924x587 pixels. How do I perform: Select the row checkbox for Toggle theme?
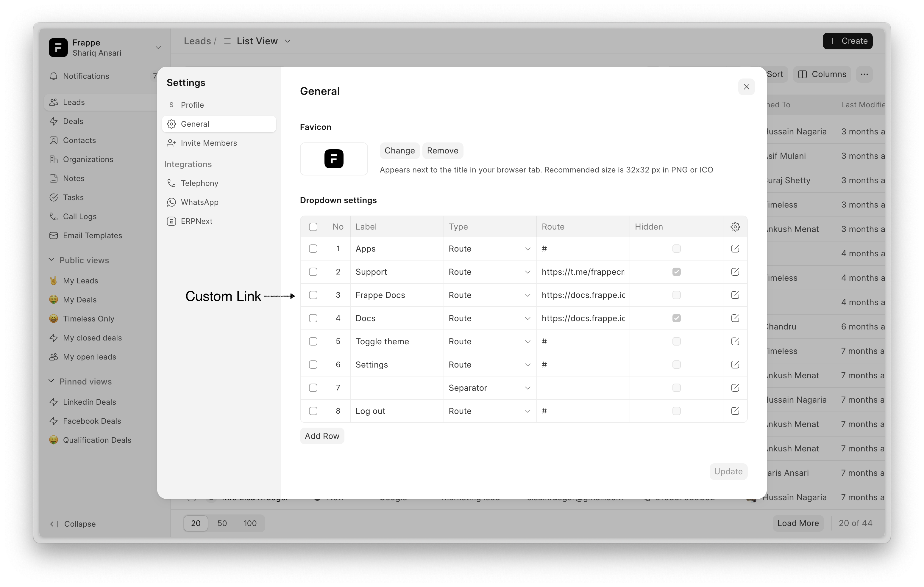coord(313,341)
